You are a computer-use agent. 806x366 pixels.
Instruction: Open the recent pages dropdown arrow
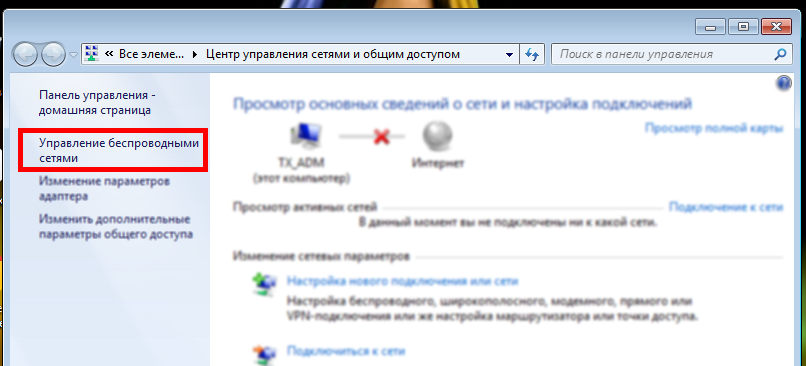coord(73,54)
